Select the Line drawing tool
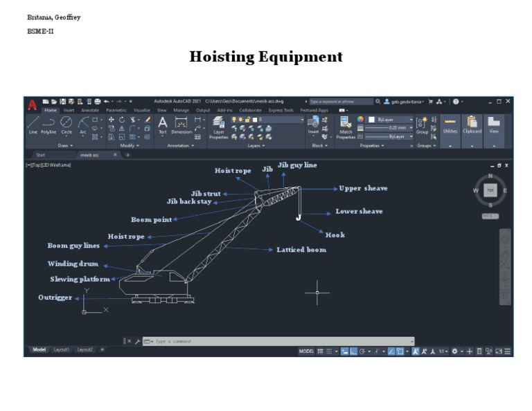Screen dimensions: 532x411 tap(33, 125)
